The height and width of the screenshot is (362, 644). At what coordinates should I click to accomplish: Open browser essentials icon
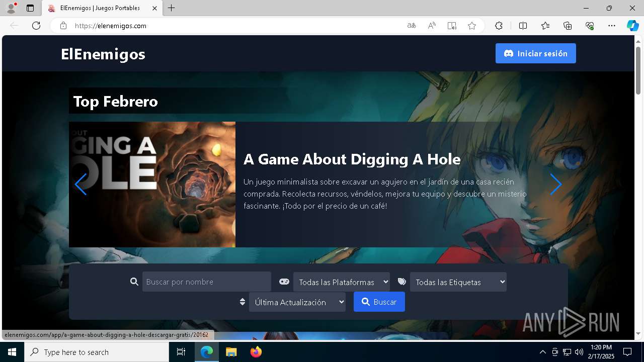tap(590, 26)
